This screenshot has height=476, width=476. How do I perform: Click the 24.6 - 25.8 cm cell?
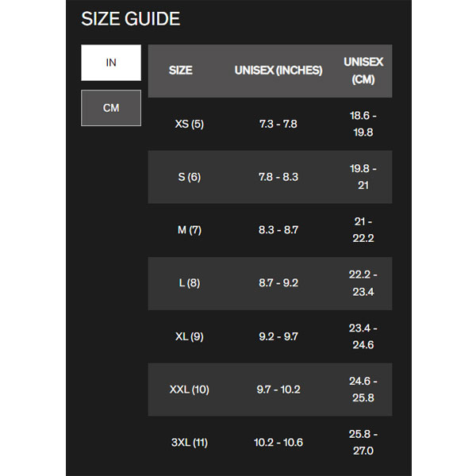[x=363, y=390]
